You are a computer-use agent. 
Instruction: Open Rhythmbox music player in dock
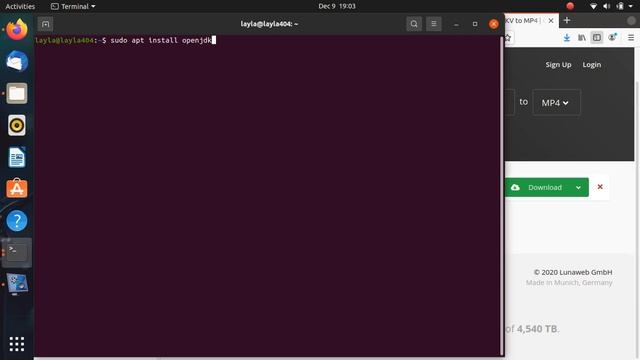(x=17, y=125)
